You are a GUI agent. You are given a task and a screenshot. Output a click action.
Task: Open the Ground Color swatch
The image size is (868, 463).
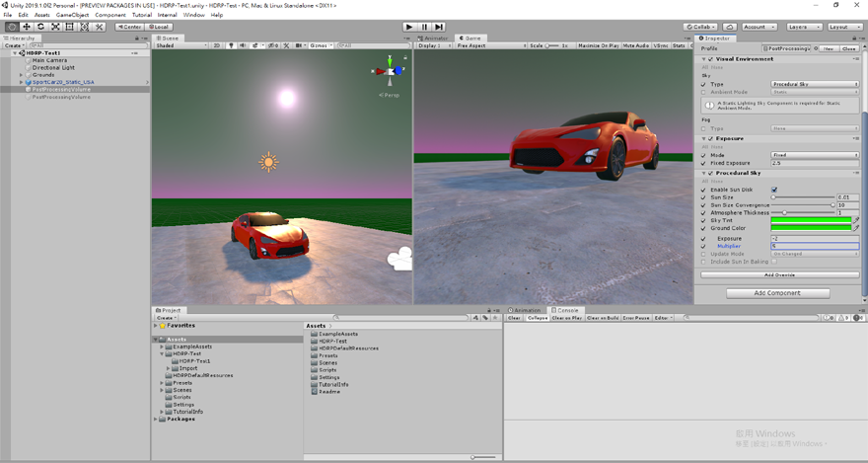[x=810, y=228]
